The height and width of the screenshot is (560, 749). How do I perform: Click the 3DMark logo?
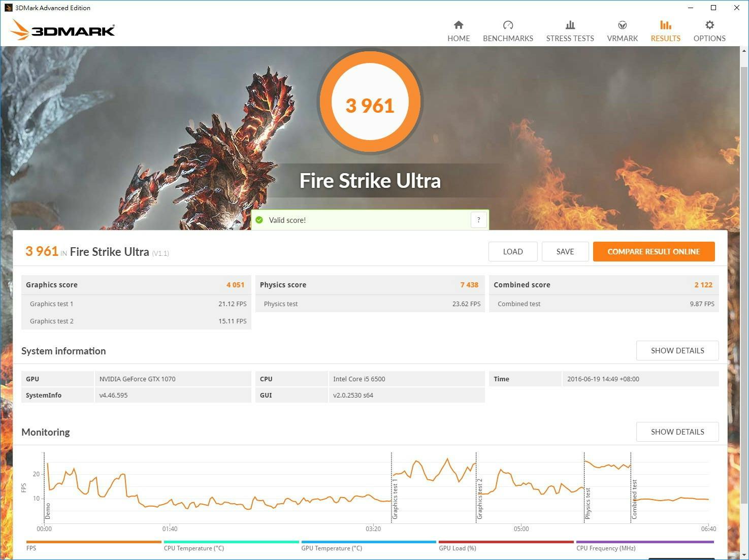(62, 30)
